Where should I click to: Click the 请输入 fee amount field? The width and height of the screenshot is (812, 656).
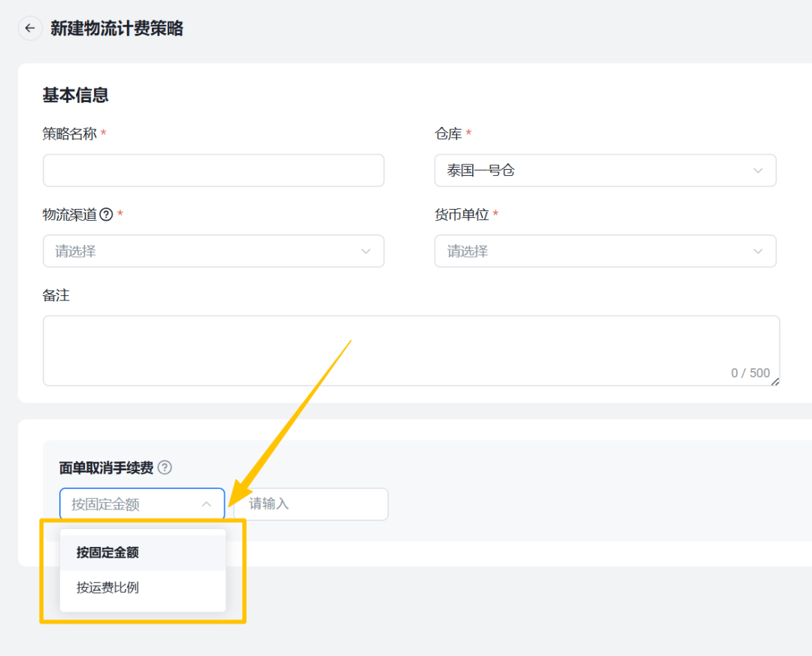tap(311, 504)
